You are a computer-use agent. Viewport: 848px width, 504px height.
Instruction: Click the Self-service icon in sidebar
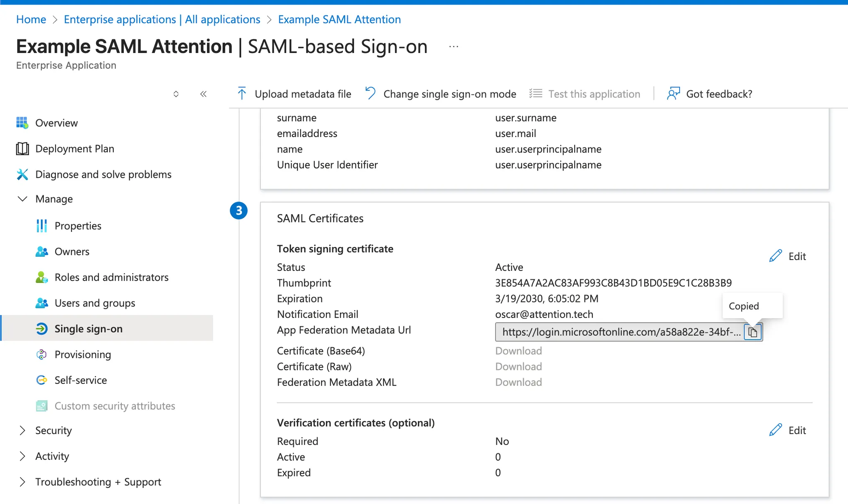[42, 380]
